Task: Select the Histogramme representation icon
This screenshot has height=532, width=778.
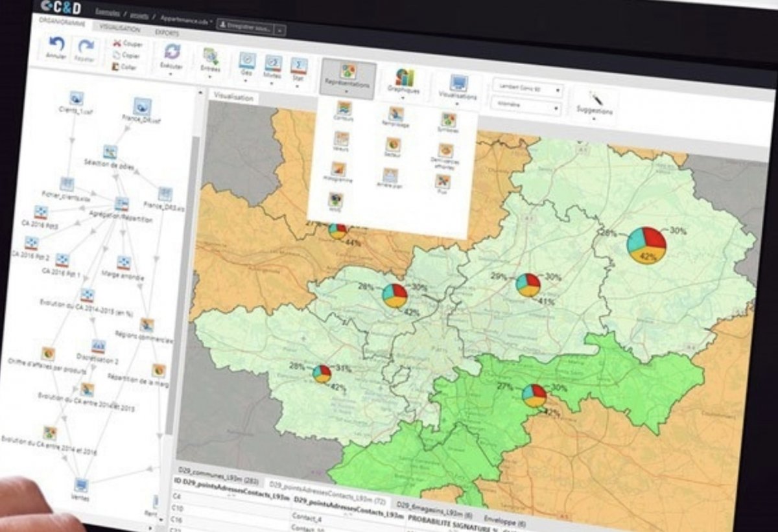Action: tap(338, 170)
